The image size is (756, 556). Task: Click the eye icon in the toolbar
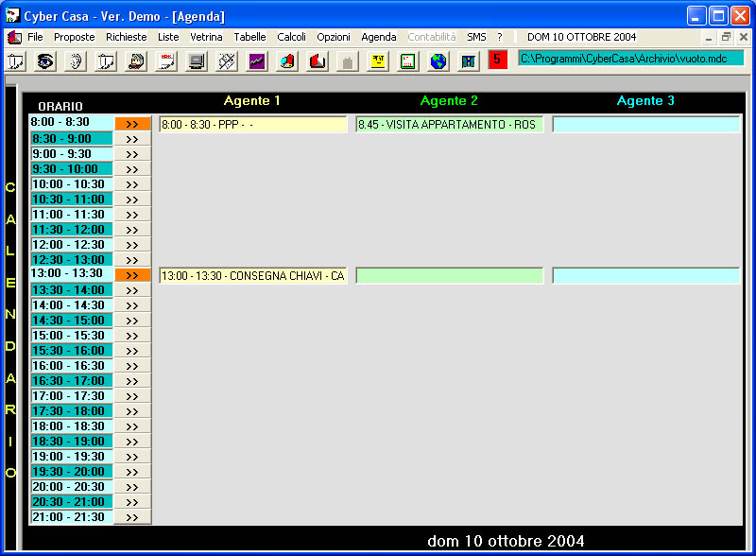(x=45, y=61)
